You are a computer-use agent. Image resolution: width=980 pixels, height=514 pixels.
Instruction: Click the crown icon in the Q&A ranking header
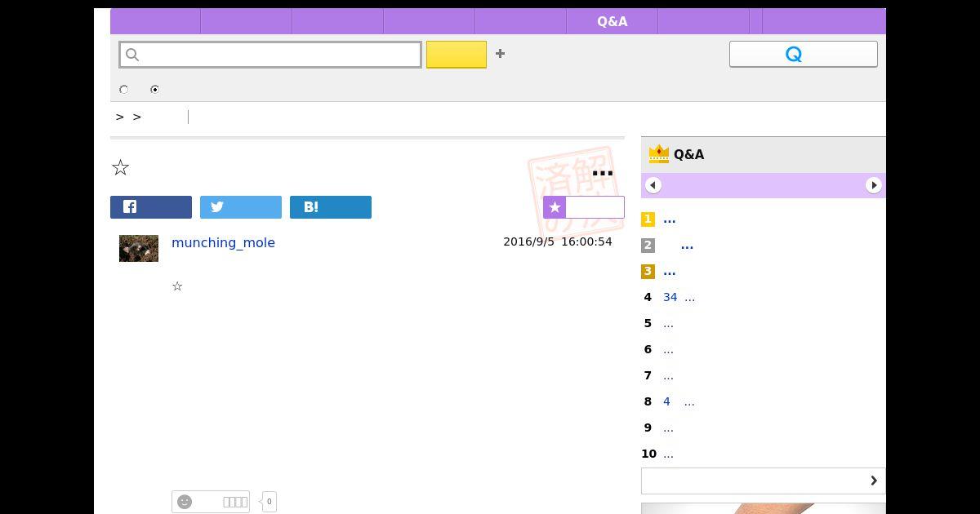tap(658, 154)
